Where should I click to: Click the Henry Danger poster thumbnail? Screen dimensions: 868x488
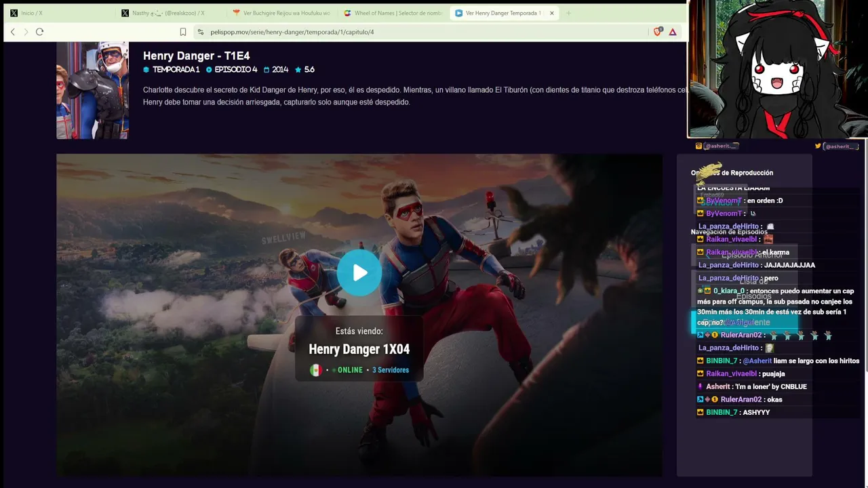pyautogui.click(x=92, y=91)
